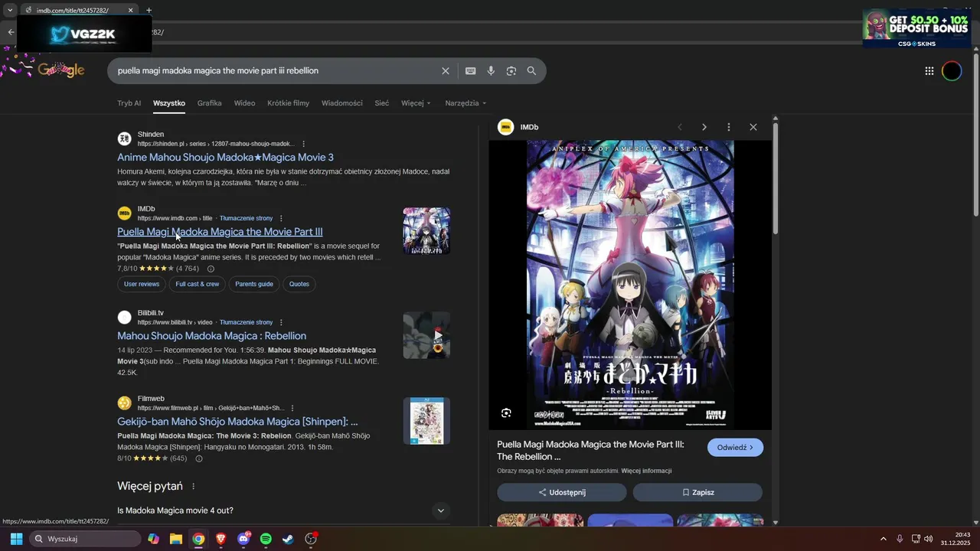Open the Krótkie filmy tab
The image size is (980, 551).
[x=288, y=103]
